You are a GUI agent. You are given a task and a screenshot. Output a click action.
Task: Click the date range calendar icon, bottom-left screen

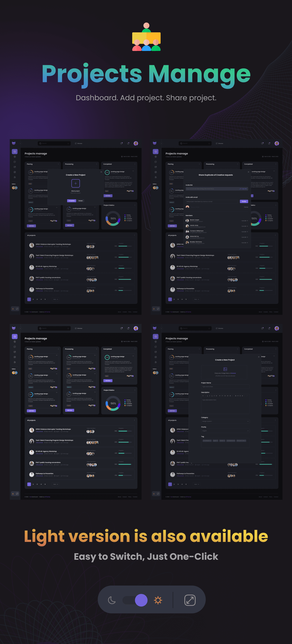click(122, 342)
